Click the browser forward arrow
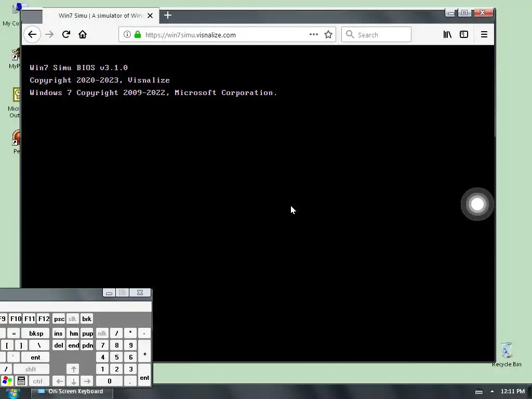Screen dimensions: 532x399 [49, 34]
